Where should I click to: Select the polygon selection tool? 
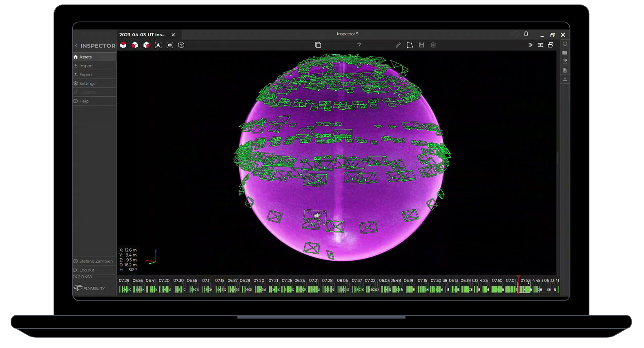(x=410, y=45)
